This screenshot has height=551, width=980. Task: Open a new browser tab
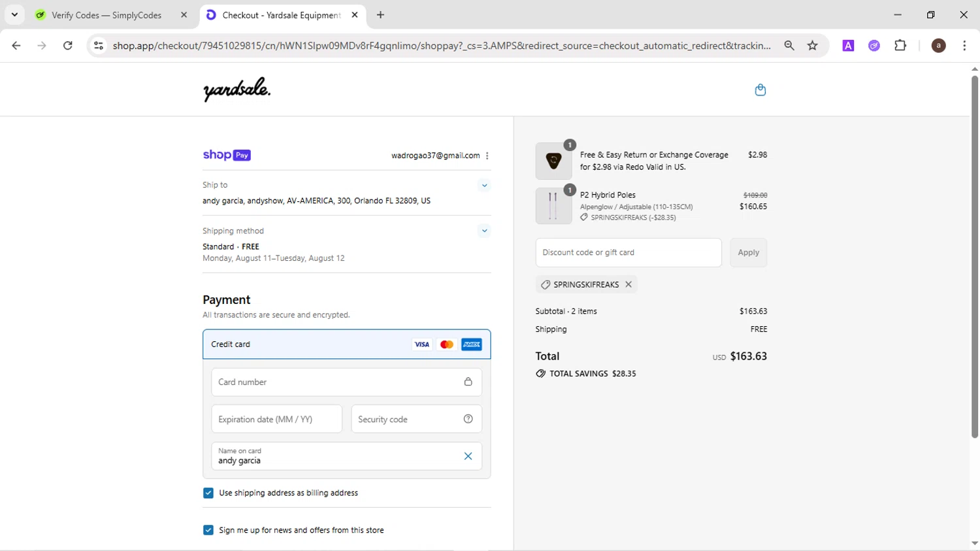(381, 15)
